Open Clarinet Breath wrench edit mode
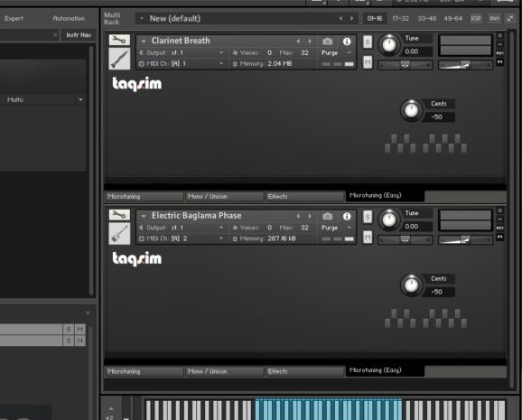Image resolution: width=522 pixels, height=420 pixels. point(119,40)
